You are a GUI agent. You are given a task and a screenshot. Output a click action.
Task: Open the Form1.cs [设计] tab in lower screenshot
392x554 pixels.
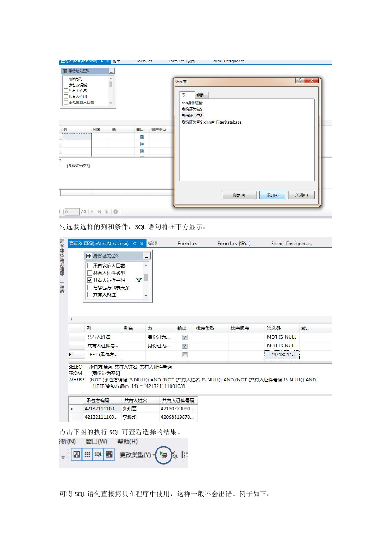coord(234,243)
